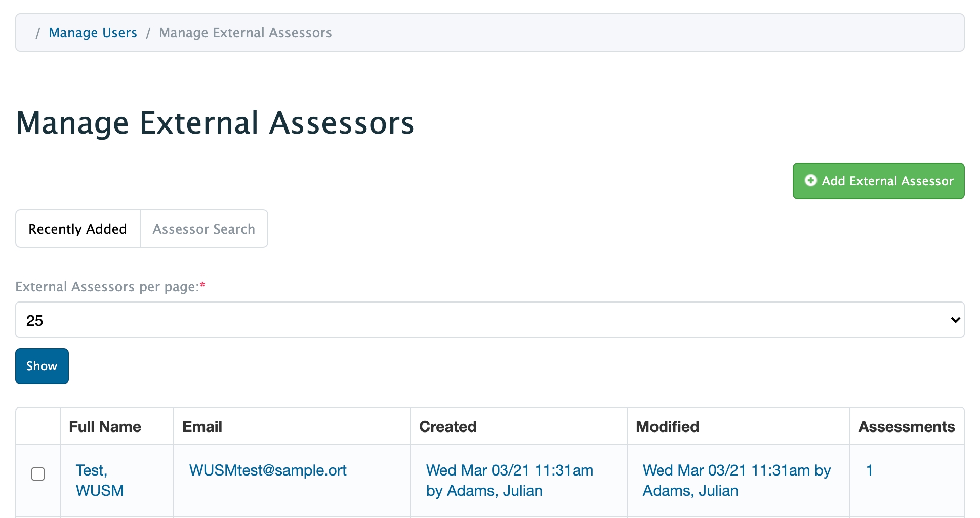Click the Full Name column header
980x518 pixels.
(x=105, y=427)
